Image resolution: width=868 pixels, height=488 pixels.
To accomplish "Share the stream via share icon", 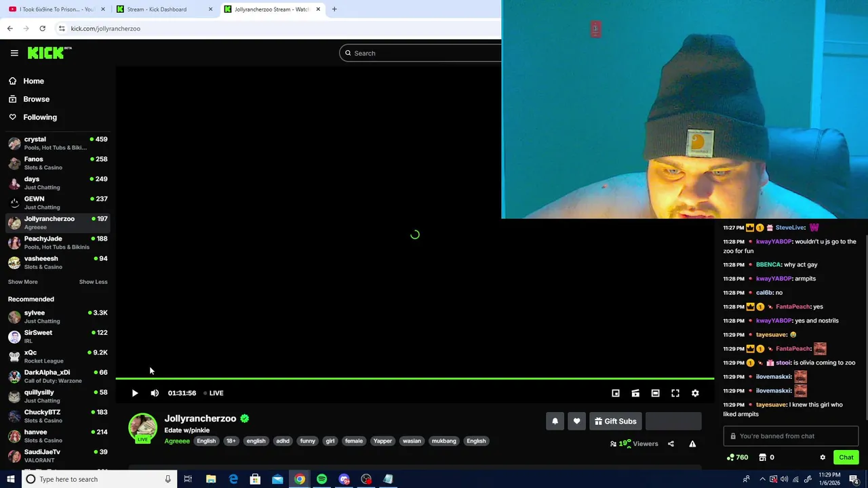I will pyautogui.click(x=671, y=444).
